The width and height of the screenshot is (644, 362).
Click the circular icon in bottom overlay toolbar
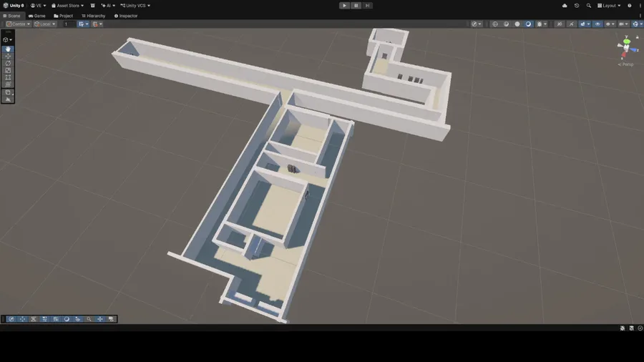67,319
